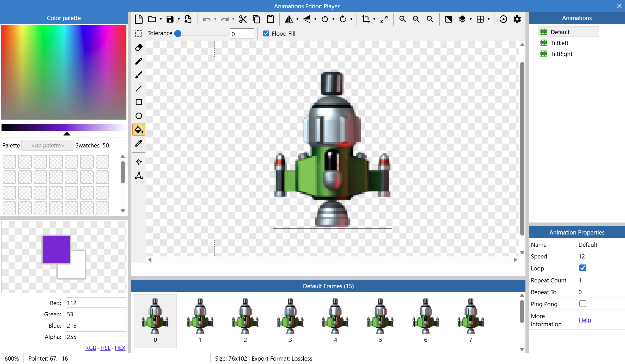Select the rectangular selection tool
This screenshot has height=364, width=625.
coord(139,34)
